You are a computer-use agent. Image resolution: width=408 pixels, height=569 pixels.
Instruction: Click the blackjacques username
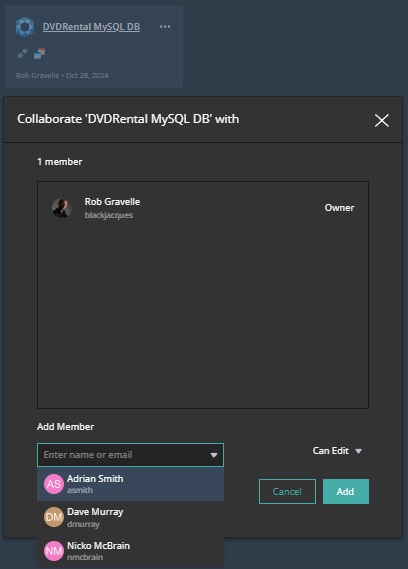[109, 215]
